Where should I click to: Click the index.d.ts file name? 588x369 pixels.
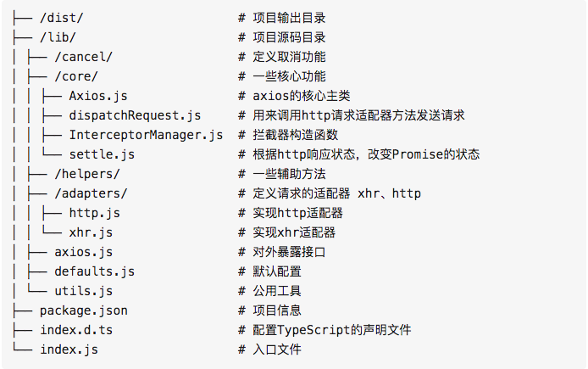(x=76, y=330)
